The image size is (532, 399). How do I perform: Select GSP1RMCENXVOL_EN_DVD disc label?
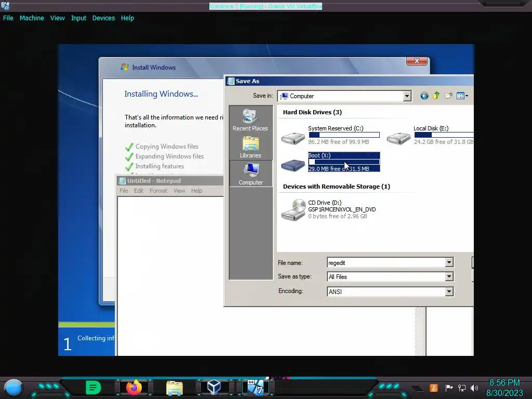point(342,209)
